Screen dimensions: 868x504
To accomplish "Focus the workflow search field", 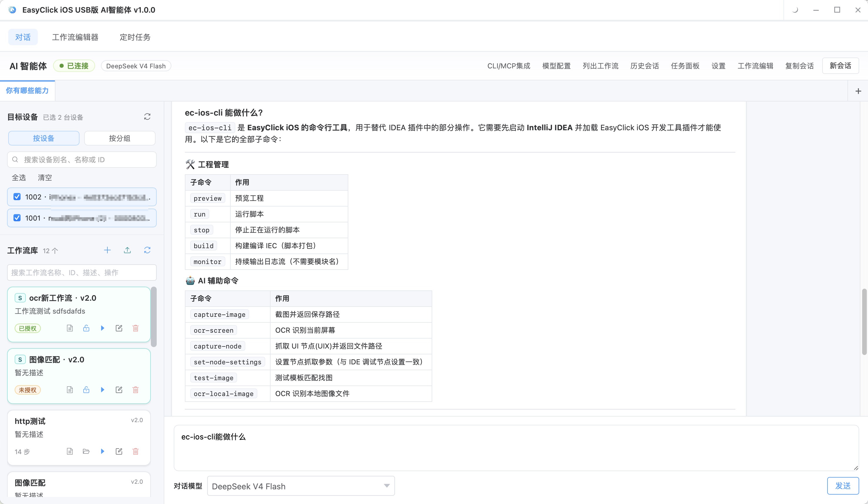I will tap(82, 272).
